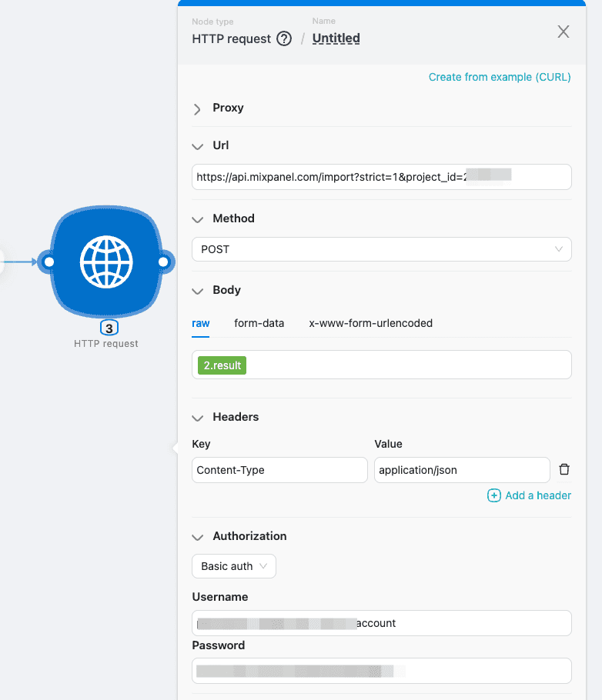
Task: Click the Untitled node name
Action: (x=336, y=38)
